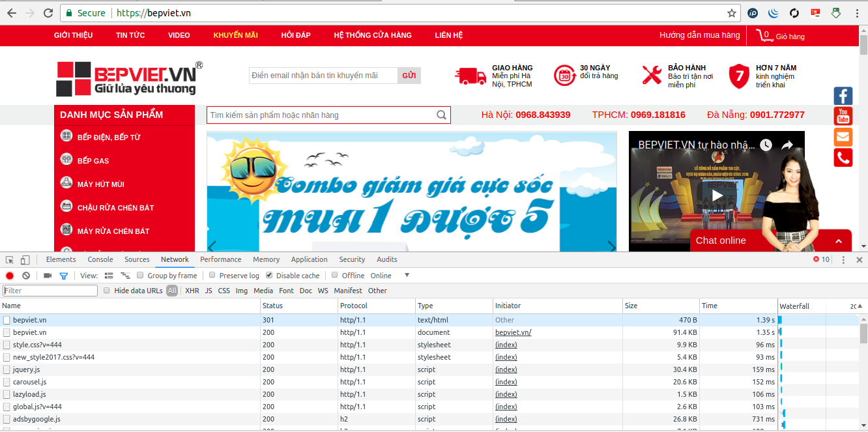Bookmark this page with the star icon
Viewport: 868px width, 432px height.
(732, 13)
